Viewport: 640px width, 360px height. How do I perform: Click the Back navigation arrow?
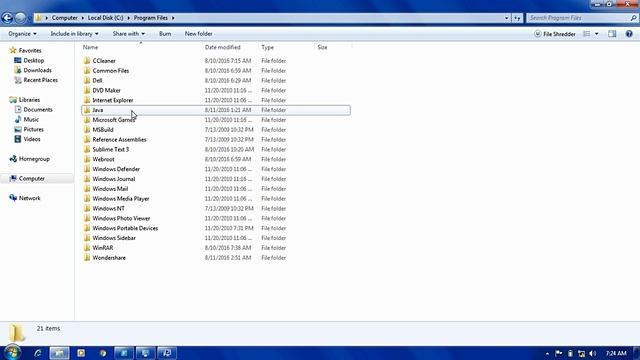(x=7, y=18)
